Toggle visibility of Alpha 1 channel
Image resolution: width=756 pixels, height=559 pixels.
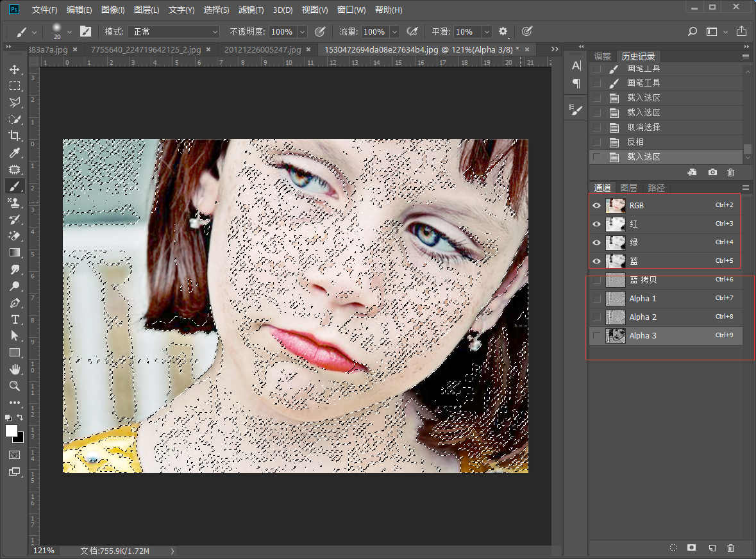tap(597, 299)
